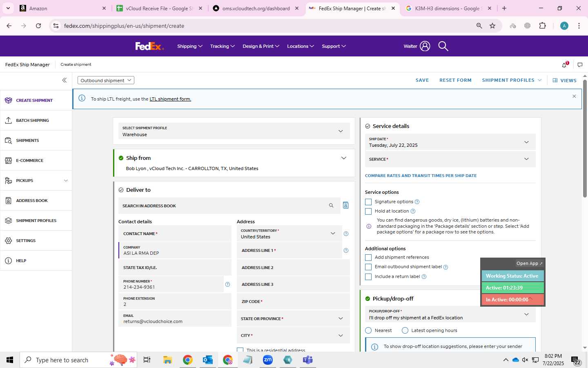The height and width of the screenshot is (368, 588).
Task: Open the chat message icon
Action: pyautogui.click(x=580, y=65)
